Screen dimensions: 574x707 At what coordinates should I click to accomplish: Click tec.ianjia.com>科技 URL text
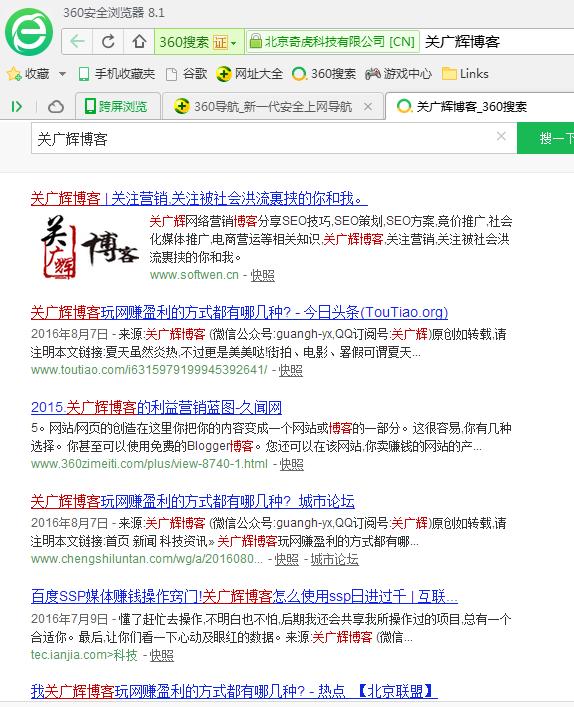[84, 655]
